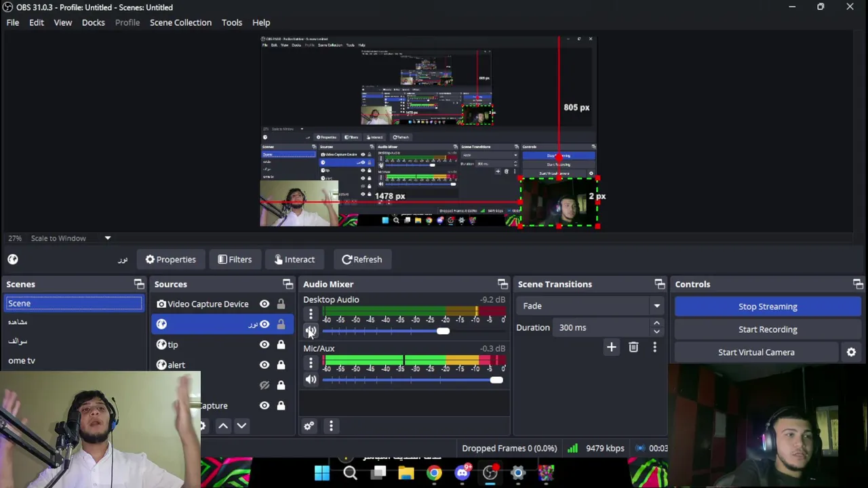Open taskbar Search
Viewport: 868px width, 488px height.
click(350, 472)
